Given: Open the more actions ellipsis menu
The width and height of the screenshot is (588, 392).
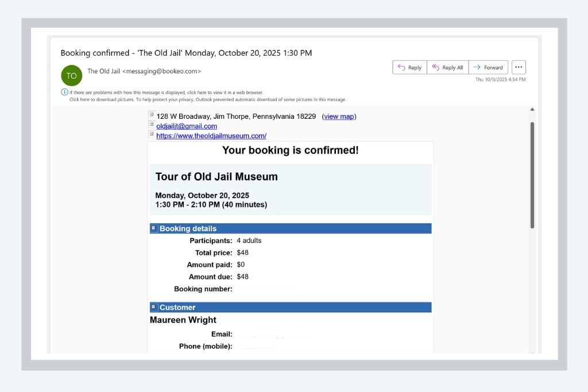Looking at the screenshot, I should 519,68.
